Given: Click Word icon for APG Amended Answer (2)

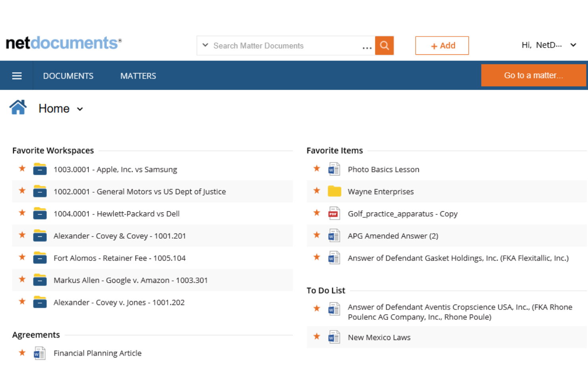Looking at the screenshot, I should [334, 236].
